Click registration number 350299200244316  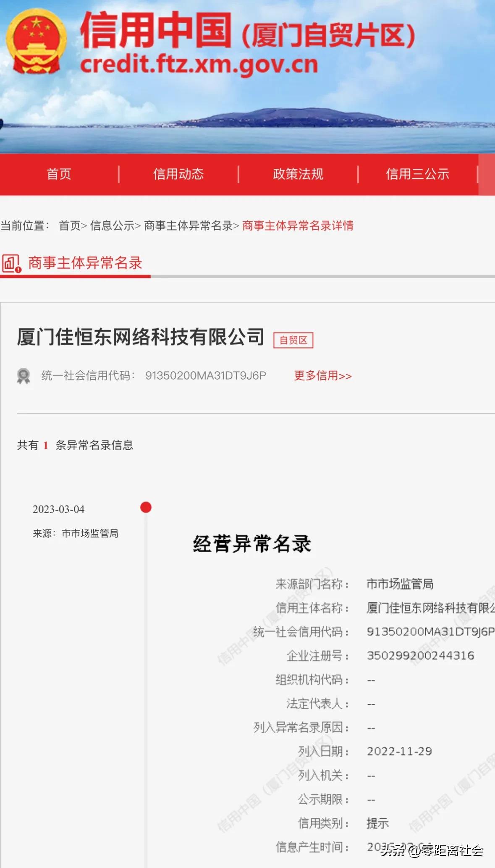(x=421, y=656)
